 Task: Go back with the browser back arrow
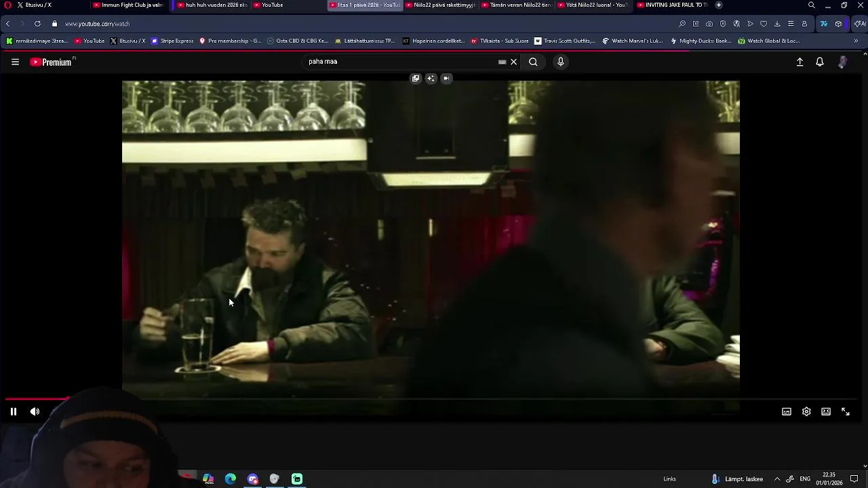pos(7,24)
